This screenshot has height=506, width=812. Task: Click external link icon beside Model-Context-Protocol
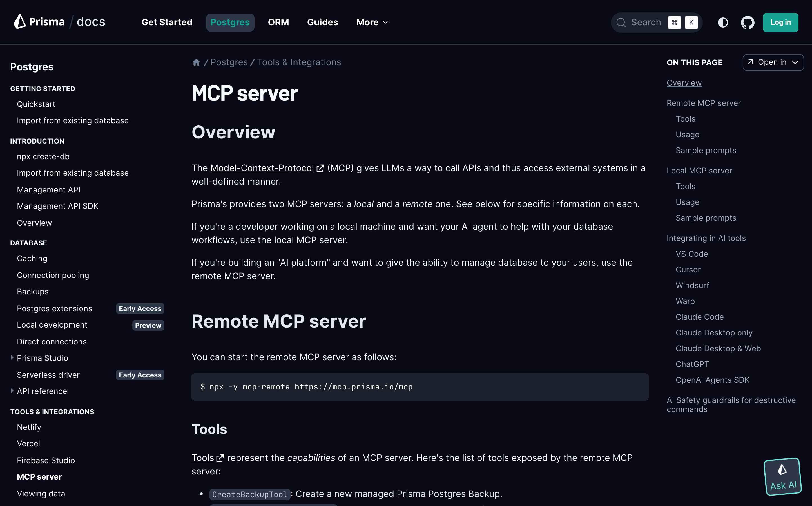point(320,168)
